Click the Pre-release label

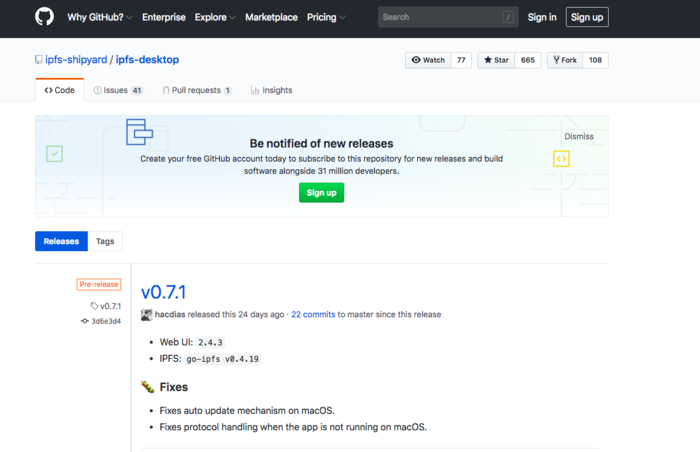click(x=99, y=284)
